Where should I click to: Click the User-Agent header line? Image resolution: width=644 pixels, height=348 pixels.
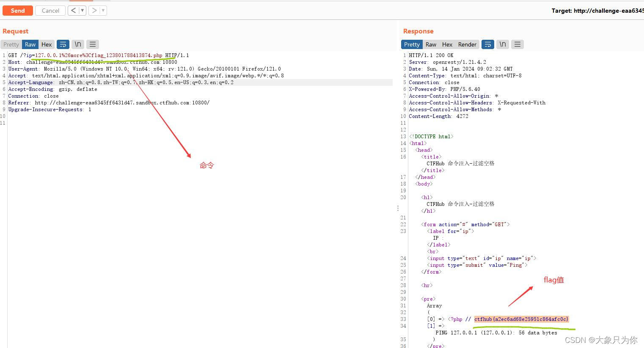tap(144, 69)
